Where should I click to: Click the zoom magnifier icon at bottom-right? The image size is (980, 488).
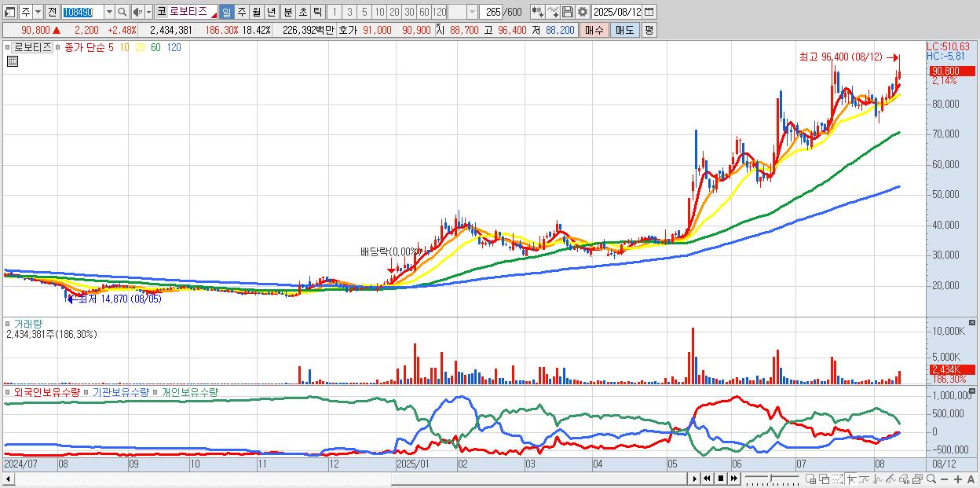pos(931,479)
